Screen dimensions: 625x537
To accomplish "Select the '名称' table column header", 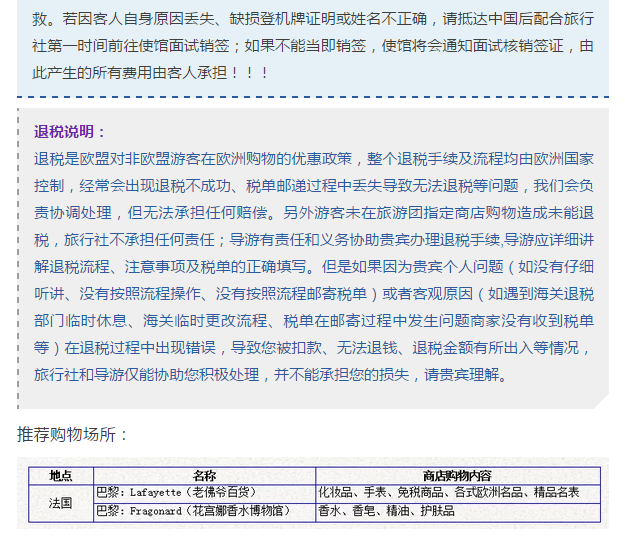I will (x=204, y=475).
